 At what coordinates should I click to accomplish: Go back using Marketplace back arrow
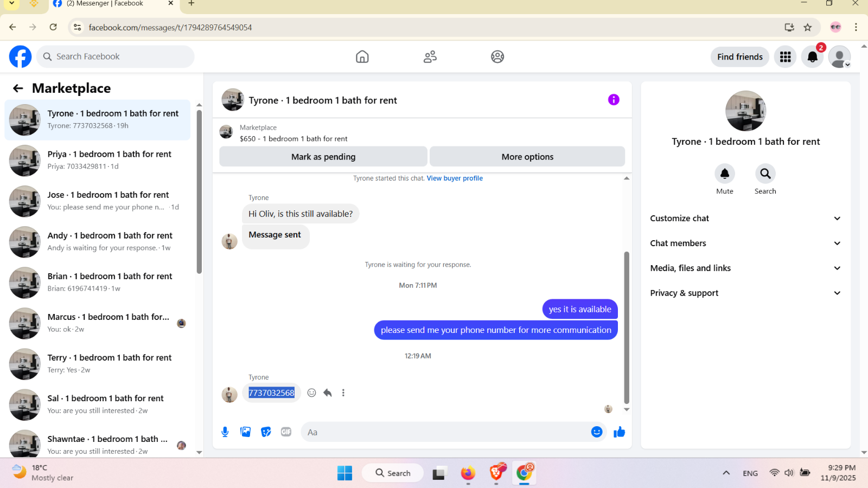(x=18, y=88)
